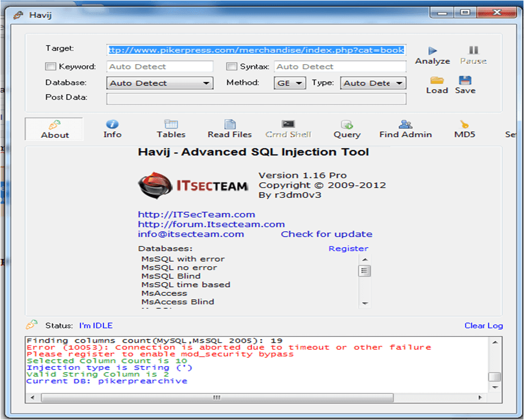The image size is (524, 420).
Task: Click the carrot icon beside Status
Action: point(32,324)
